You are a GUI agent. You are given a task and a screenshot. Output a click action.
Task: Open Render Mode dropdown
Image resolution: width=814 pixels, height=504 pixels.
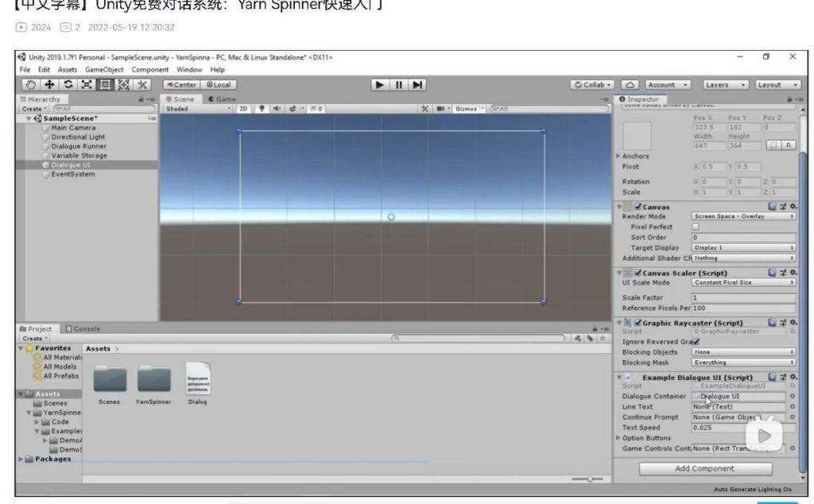[x=743, y=216]
